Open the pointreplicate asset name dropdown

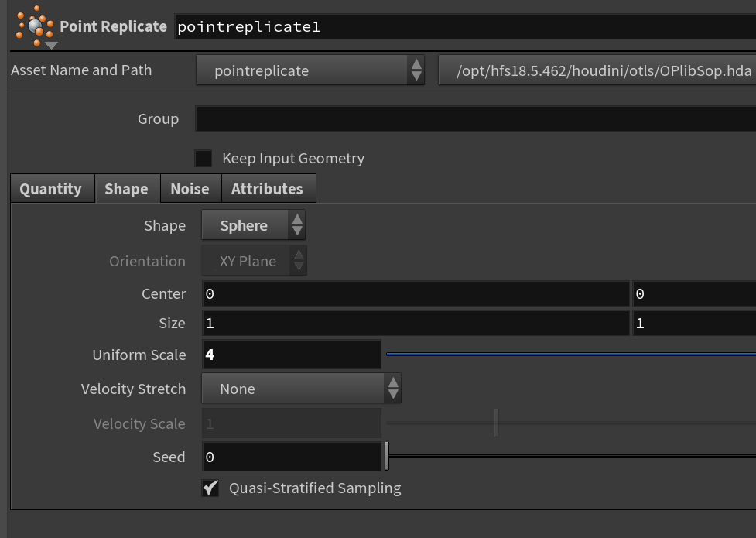click(310, 70)
